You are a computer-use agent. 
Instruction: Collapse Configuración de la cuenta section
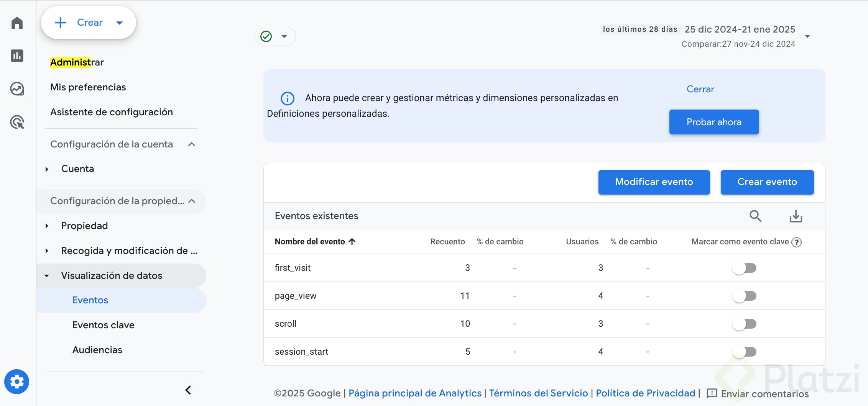[192, 144]
